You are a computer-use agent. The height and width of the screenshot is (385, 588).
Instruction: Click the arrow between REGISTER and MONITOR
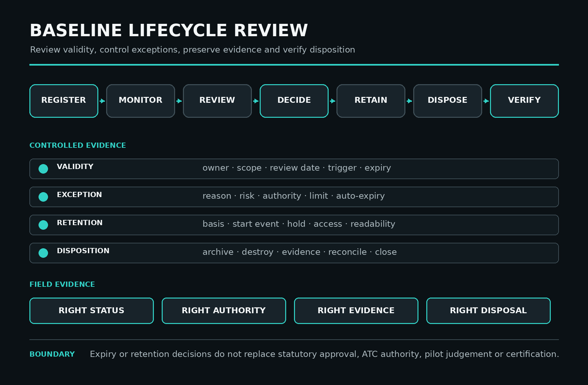(102, 101)
